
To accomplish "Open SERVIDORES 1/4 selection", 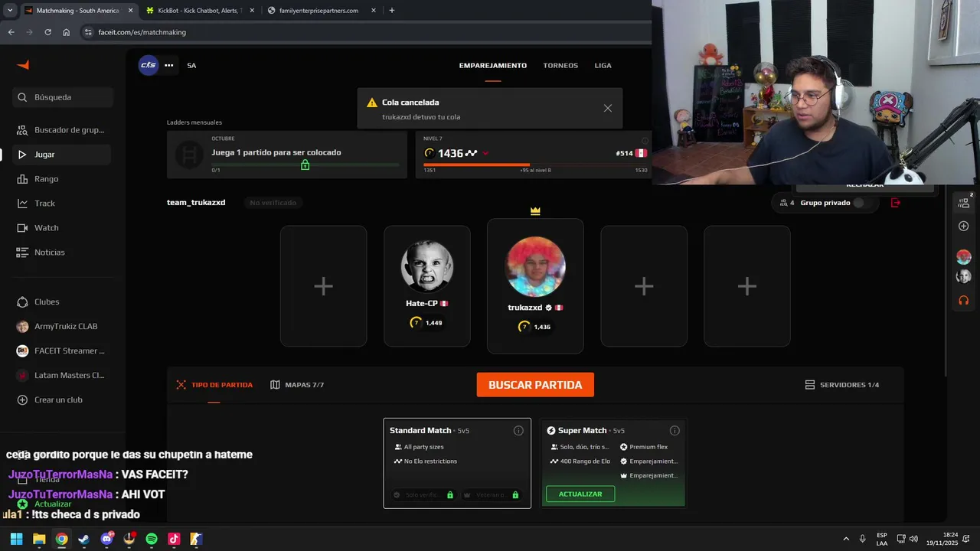I will click(842, 385).
